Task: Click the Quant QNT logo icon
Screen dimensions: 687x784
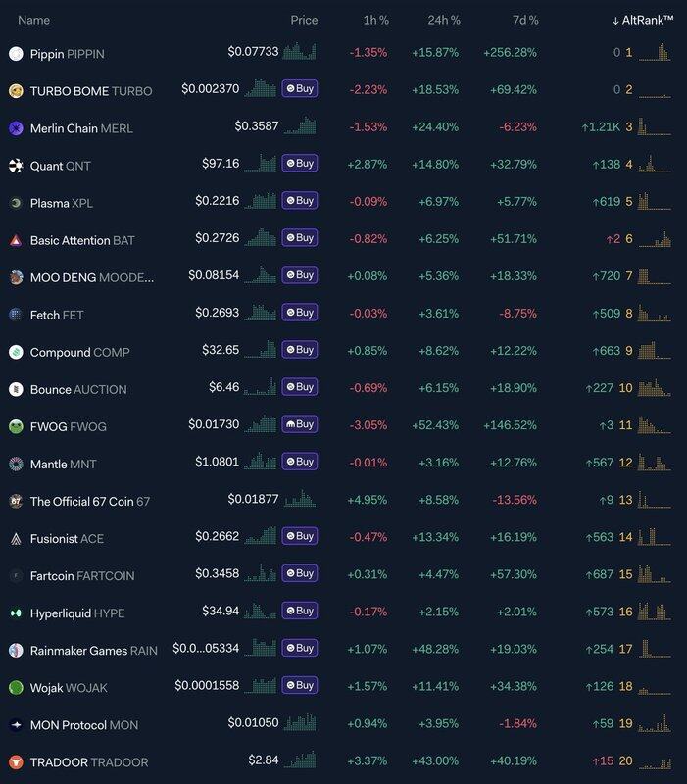Action: tap(16, 166)
